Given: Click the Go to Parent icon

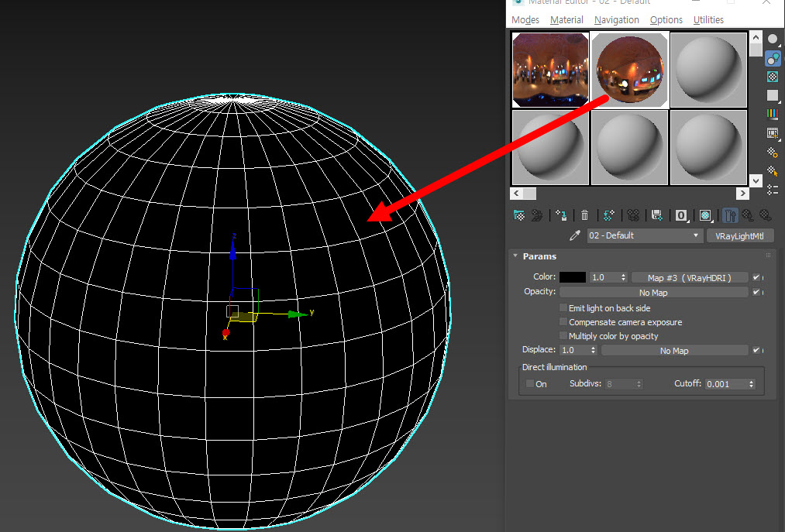Looking at the screenshot, I should [x=748, y=215].
